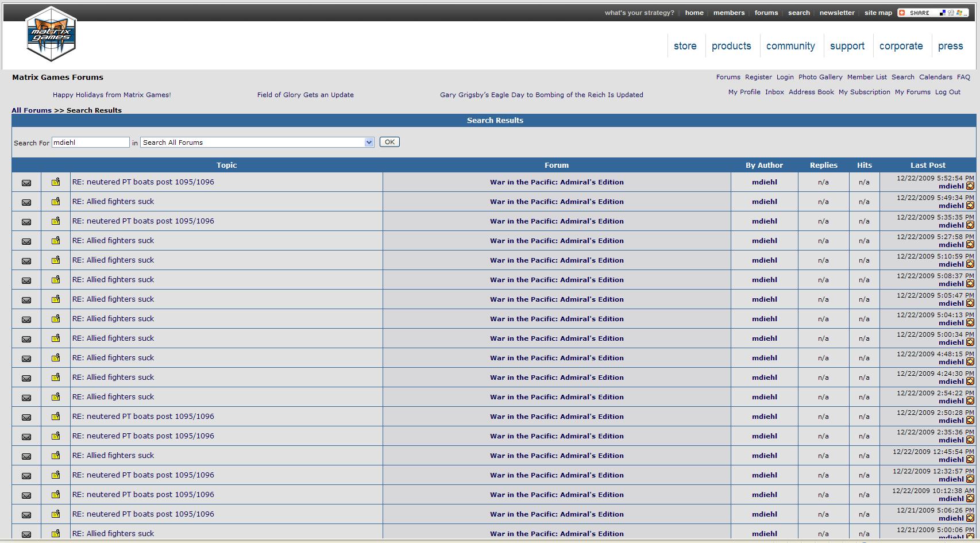This screenshot has height=543, width=980.
Task: Open Allied fighters suck topic from 5:49:34 PM row
Action: [113, 202]
